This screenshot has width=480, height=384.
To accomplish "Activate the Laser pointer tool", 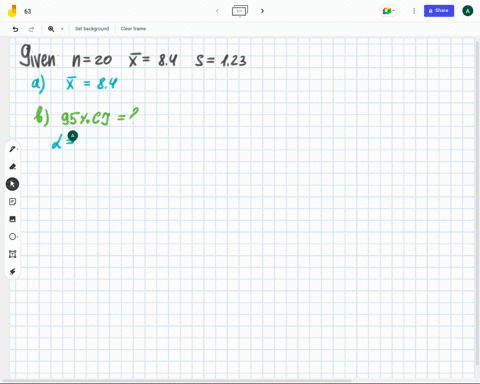I will click(x=13, y=272).
